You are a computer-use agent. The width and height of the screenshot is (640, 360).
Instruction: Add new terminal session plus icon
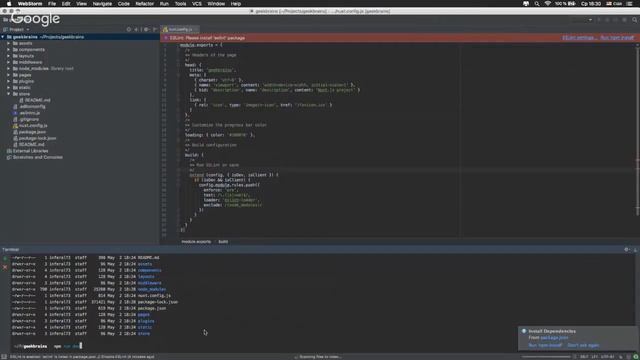tap(5, 258)
